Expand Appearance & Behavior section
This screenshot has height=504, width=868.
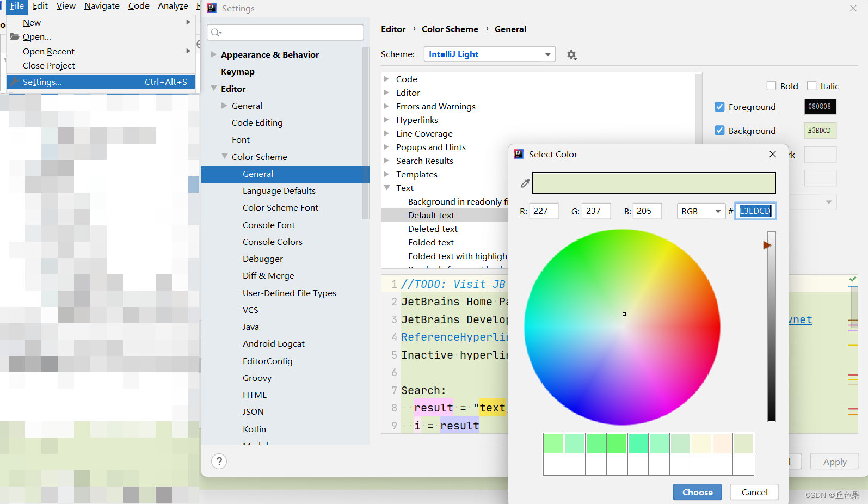pos(213,54)
